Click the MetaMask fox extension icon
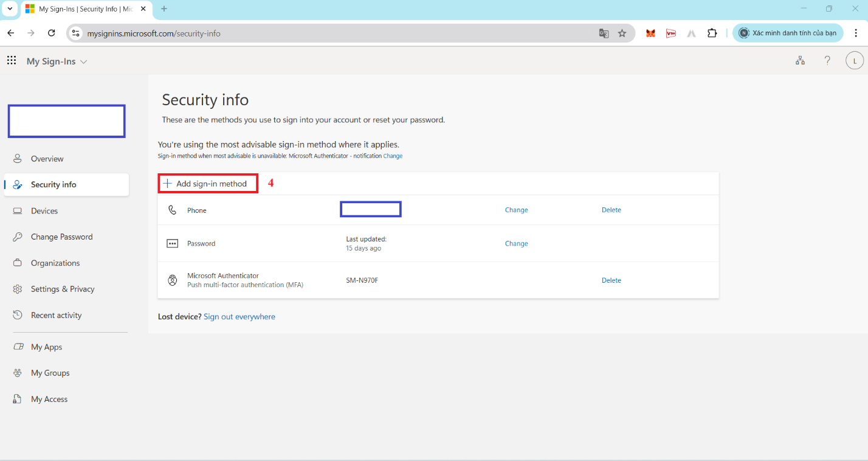This screenshot has height=461, width=868. tap(650, 33)
